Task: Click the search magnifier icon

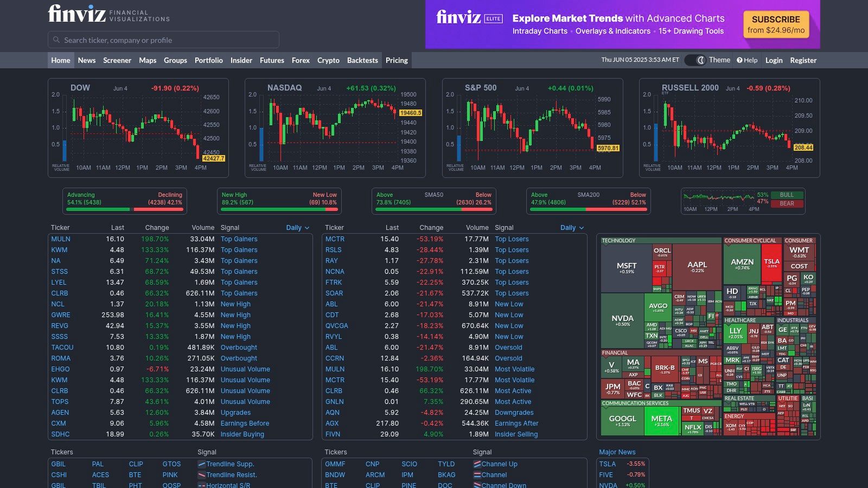Action: coord(56,40)
